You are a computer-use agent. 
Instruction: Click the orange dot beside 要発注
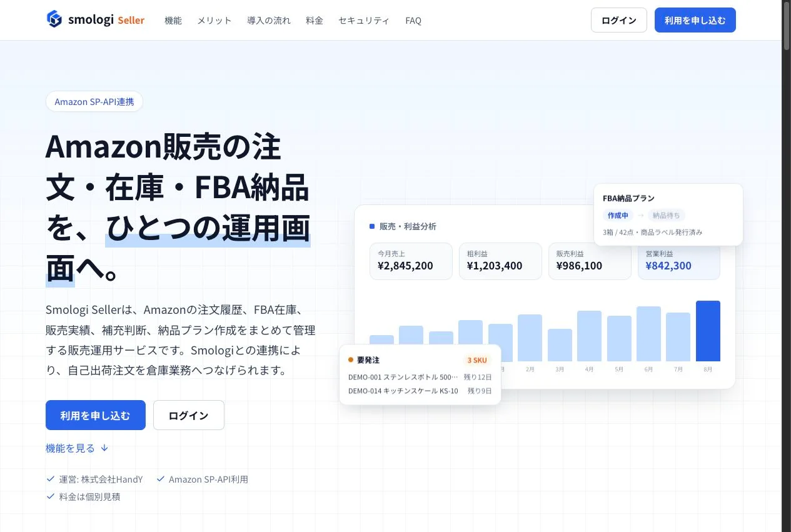click(351, 360)
